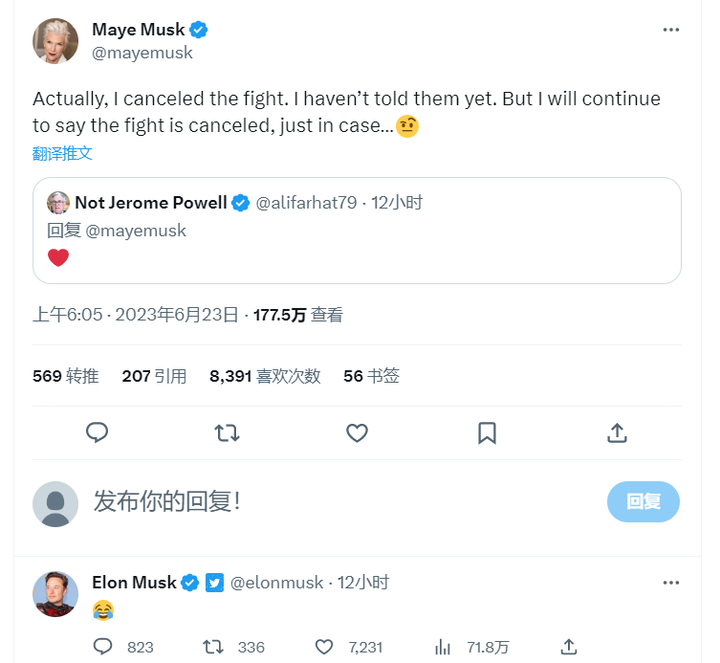Reply to Maye Musk's tweet via speech bubble icon
The width and height of the screenshot is (720, 663).
(x=97, y=432)
